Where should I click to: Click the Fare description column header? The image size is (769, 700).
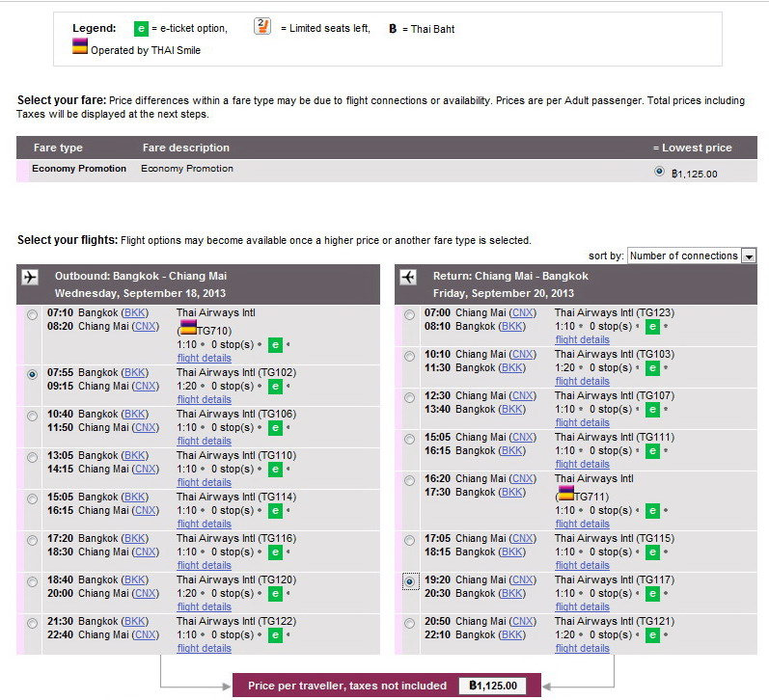tap(186, 148)
